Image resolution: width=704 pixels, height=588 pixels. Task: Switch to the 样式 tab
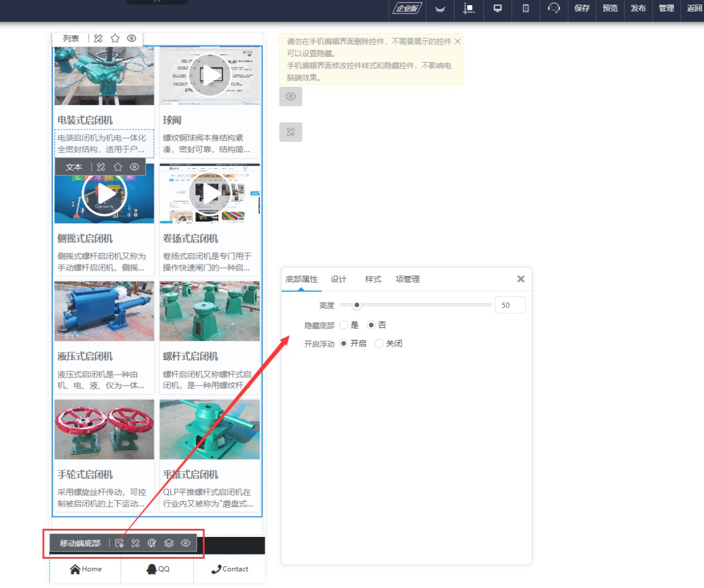[x=373, y=279]
